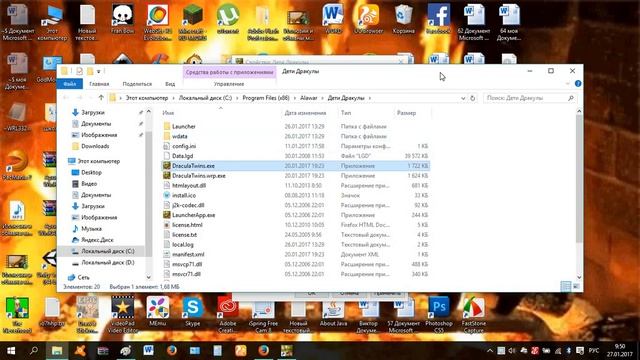Click the РУС language indicator in tray
640x360 pixels.
click(594, 351)
